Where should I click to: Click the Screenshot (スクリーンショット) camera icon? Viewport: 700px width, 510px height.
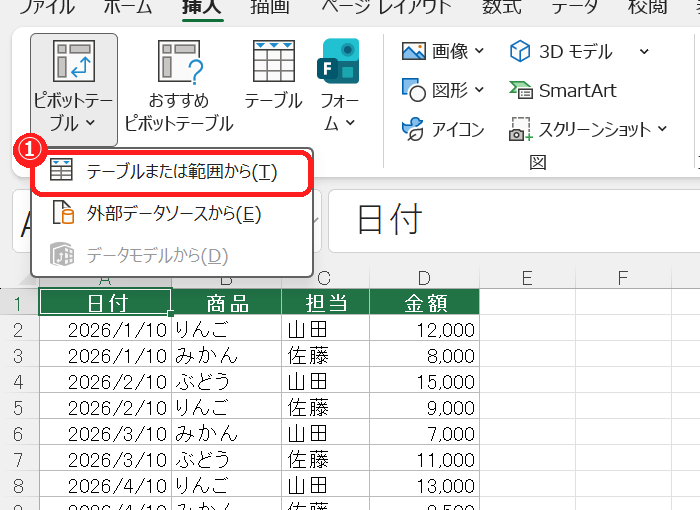pos(520,130)
